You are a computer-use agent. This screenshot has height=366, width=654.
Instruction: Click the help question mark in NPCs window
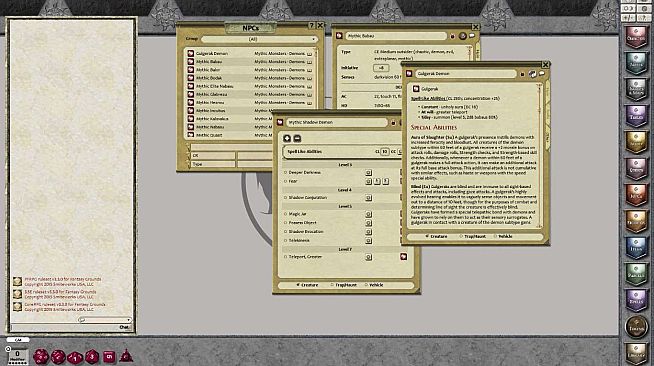coord(311,25)
